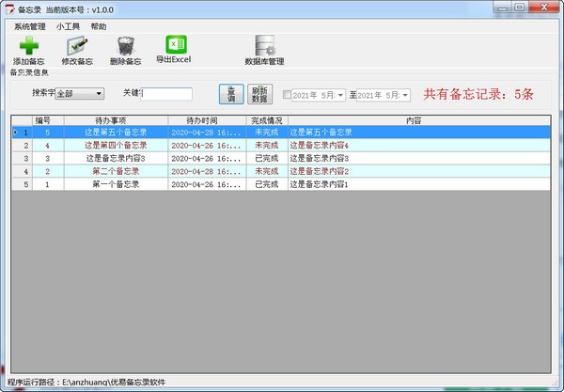The image size is (564, 392).
Task: Click the keyword search input field
Action: tap(167, 94)
